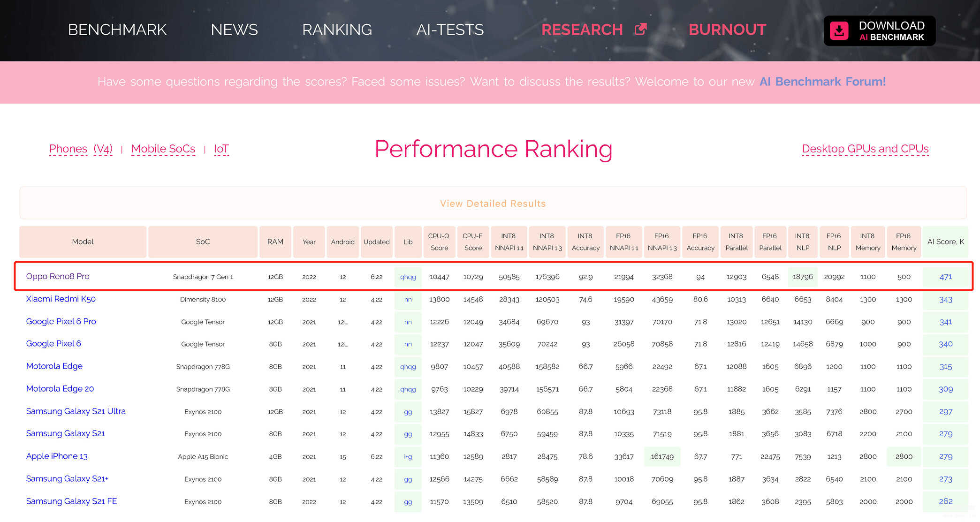Switch to Mobile SoCs ranking
This screenshot has width=980, height=522.
point(163,149)
